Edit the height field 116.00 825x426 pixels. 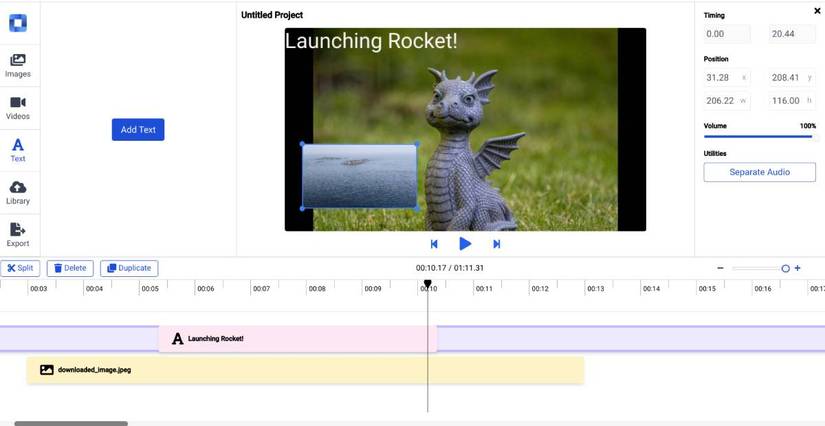792,100
